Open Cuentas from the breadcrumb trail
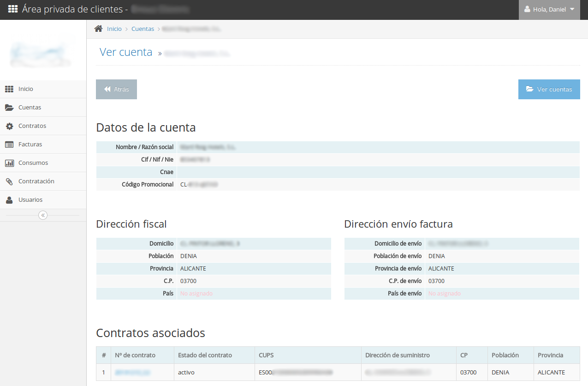Screen dimensions: 588x386 tap(143, 28)
